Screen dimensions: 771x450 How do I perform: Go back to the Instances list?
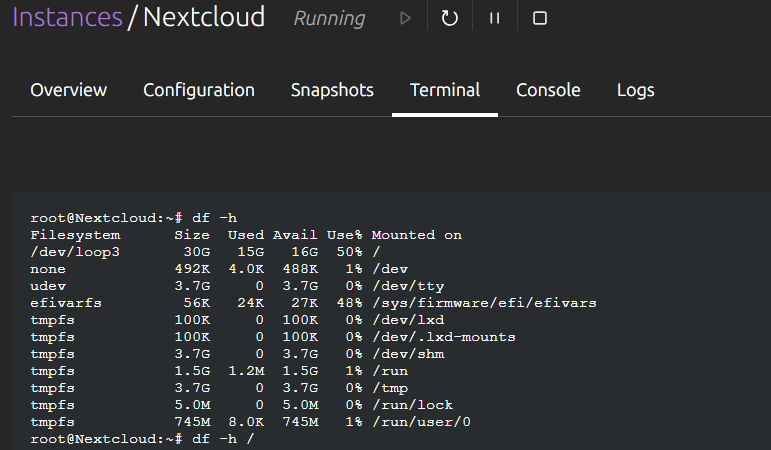pos(66,18)
